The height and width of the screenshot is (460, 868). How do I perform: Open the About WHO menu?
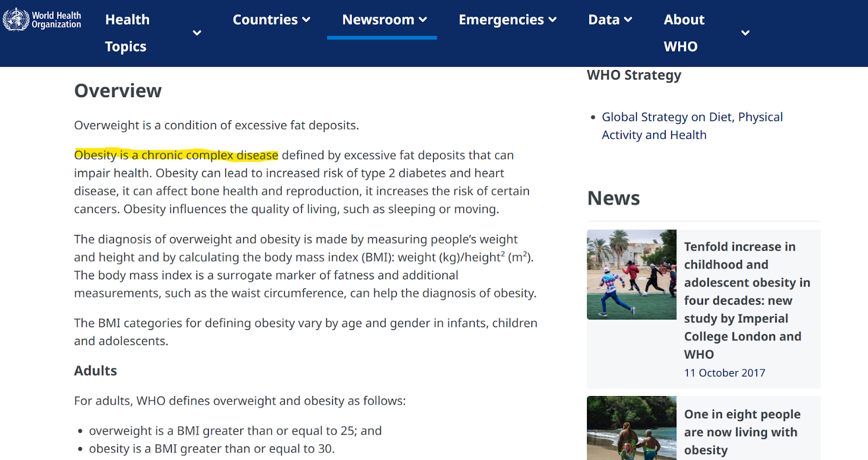point(684,33)
